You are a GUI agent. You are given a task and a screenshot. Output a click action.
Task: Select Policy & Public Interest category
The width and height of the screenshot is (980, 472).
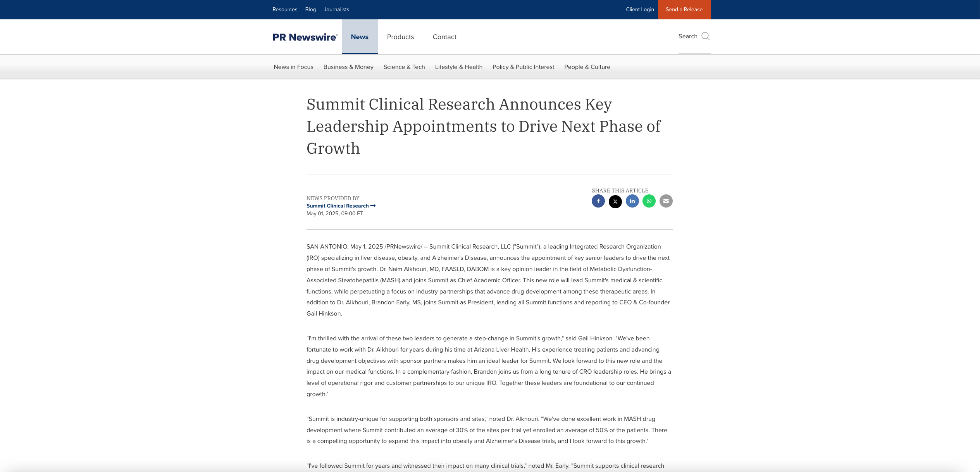(x=523, y=67)
